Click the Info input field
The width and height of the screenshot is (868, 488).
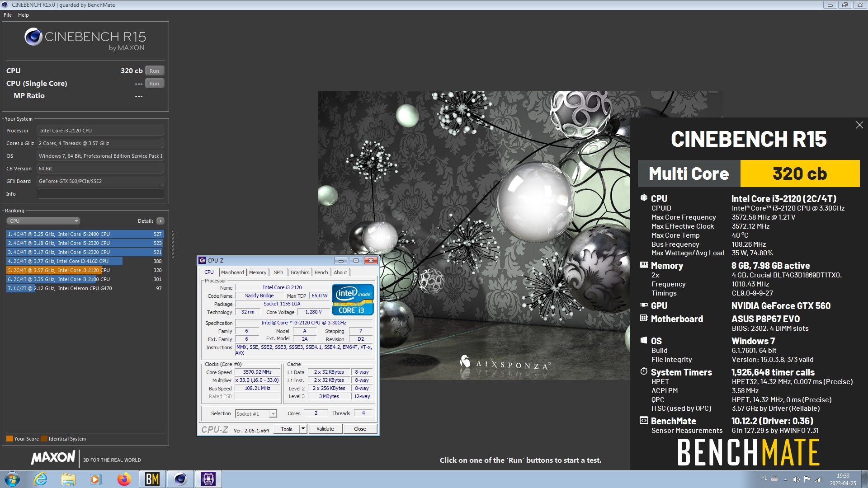coord(100,194)
